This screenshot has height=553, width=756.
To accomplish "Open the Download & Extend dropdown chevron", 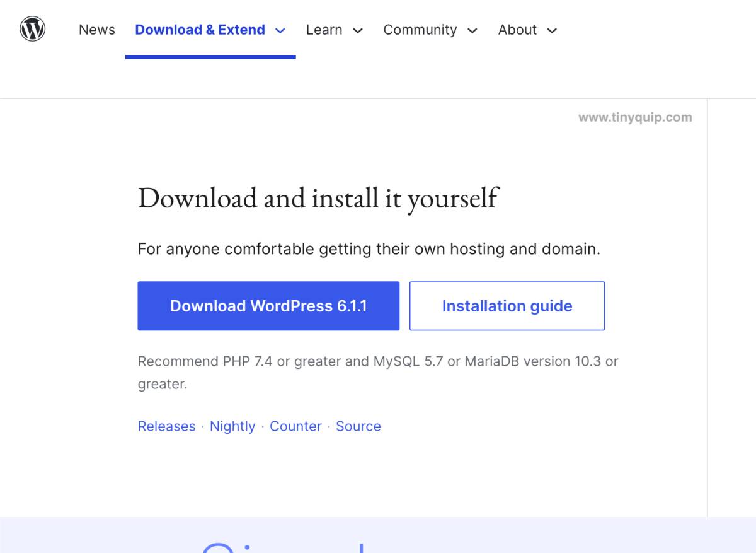I will click(x=280, y=30).
